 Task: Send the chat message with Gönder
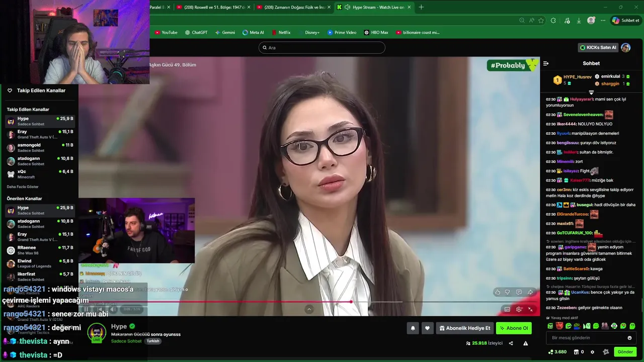625,352
